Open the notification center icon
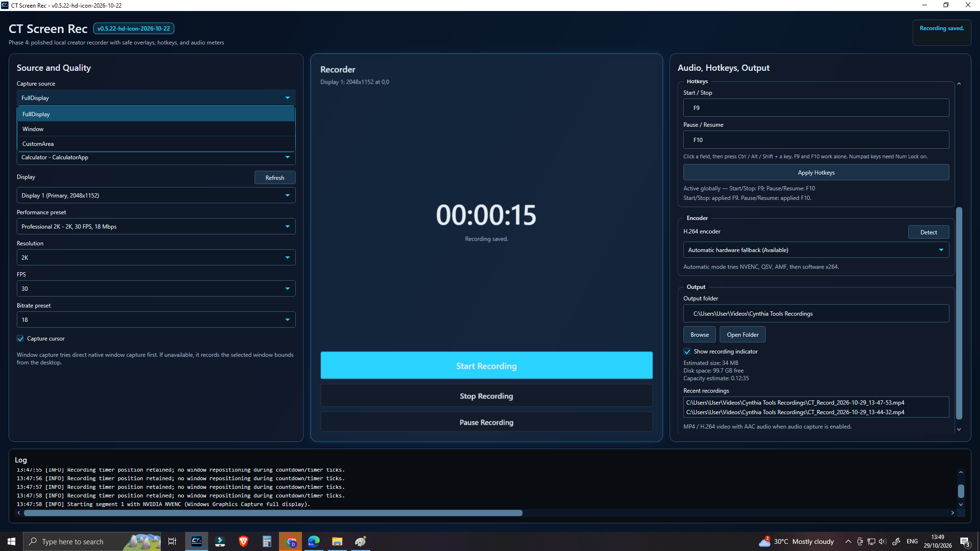This screenshot has width=980, height=551. [x=965, y=541]
